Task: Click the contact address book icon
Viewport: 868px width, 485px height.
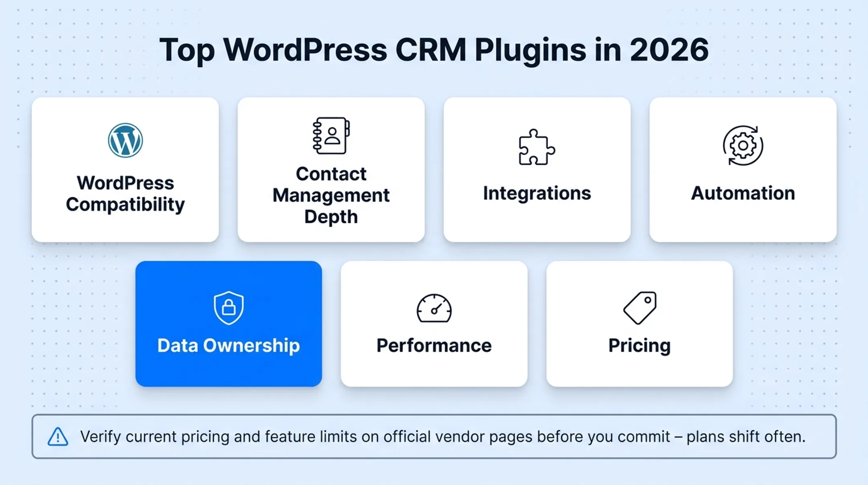Action: (331, 136)
